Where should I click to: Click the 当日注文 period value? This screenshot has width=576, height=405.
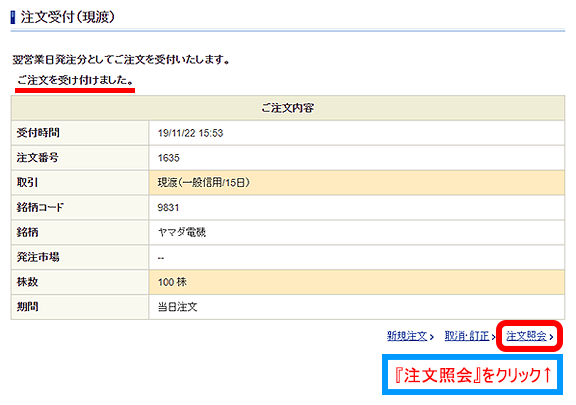[177, 307]
